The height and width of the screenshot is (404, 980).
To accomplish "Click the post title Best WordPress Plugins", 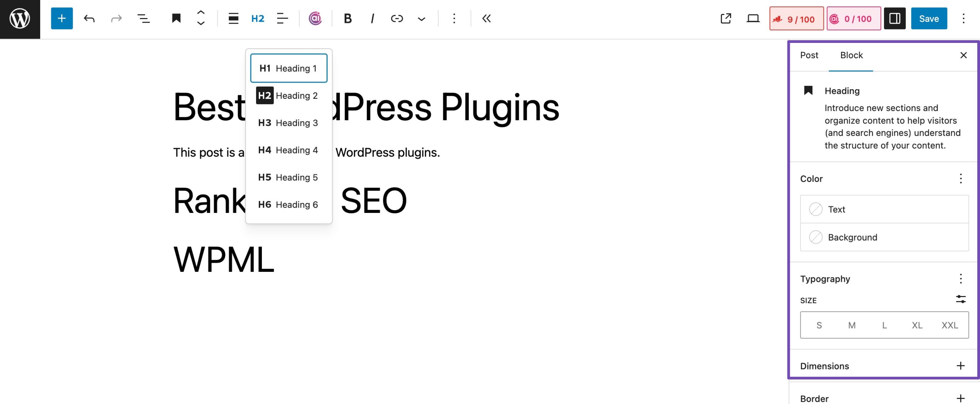I will [366, 107].
